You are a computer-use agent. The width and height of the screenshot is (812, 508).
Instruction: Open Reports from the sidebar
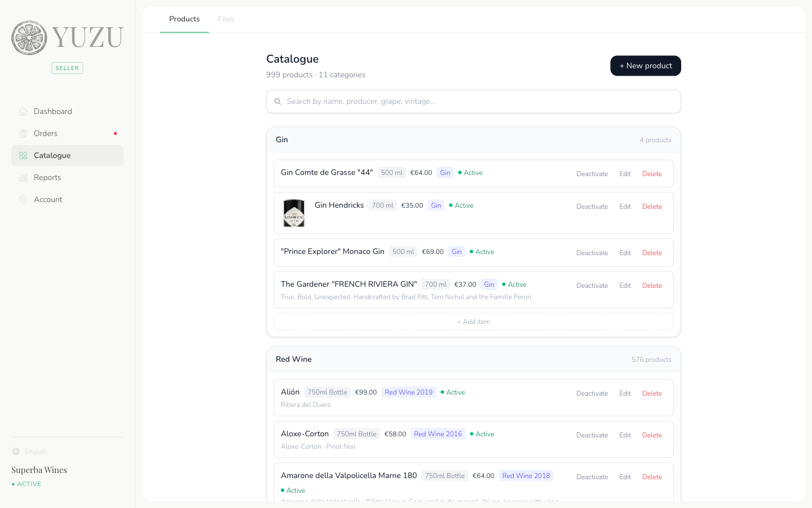coord(67,178)
